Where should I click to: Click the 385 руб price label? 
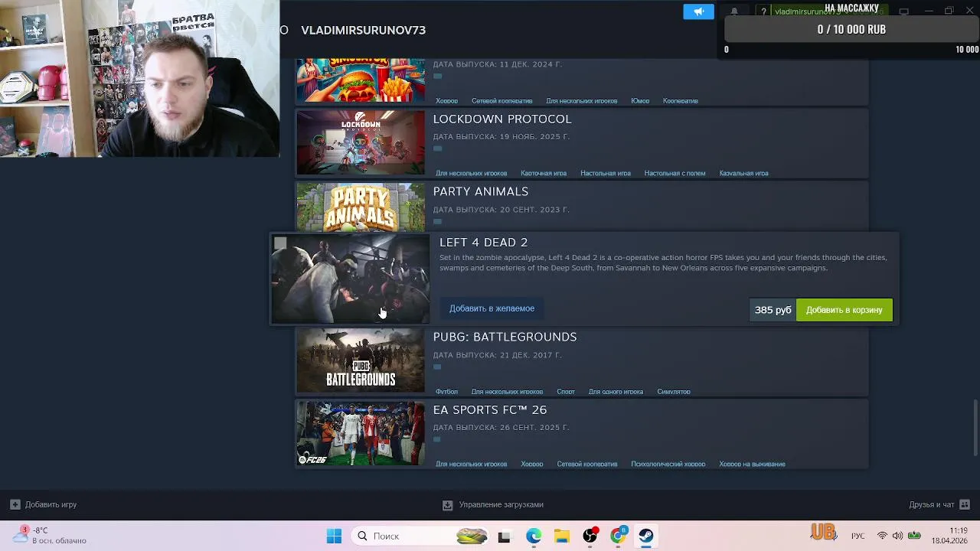[773, 310]
